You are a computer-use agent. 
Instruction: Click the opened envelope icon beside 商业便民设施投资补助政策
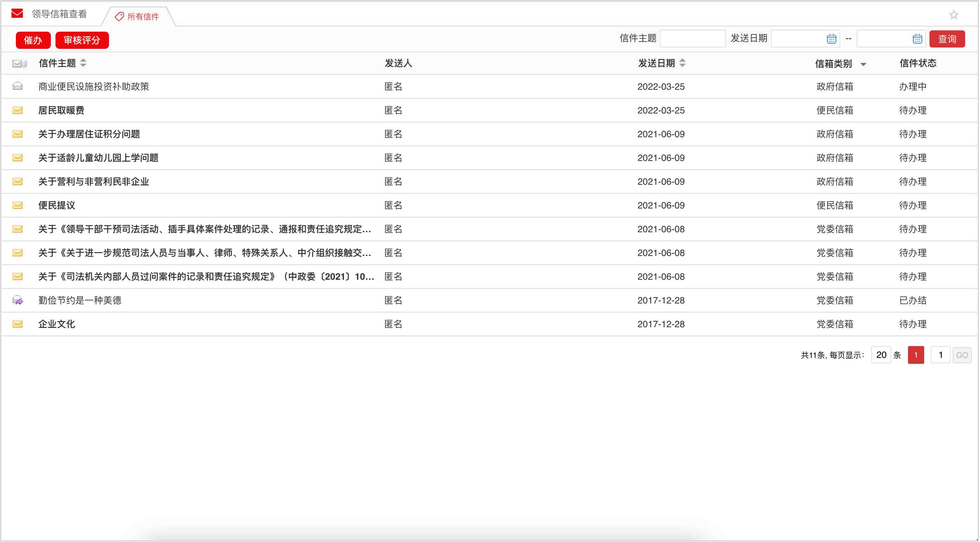(x=17, y=86)
